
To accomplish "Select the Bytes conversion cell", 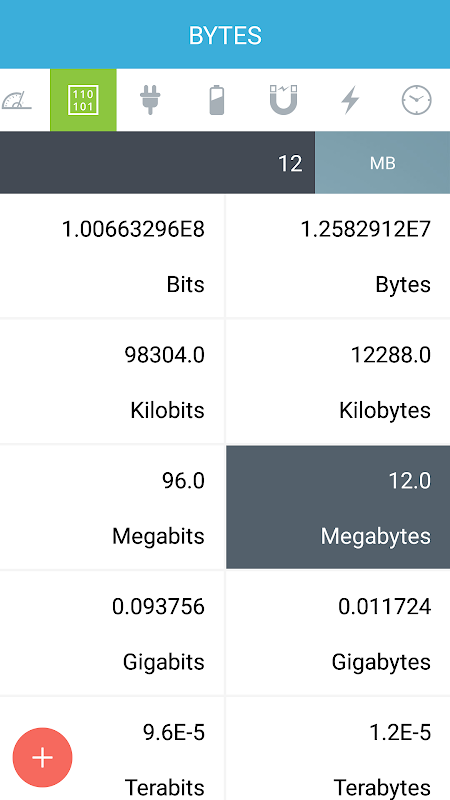I will (338, 256).
